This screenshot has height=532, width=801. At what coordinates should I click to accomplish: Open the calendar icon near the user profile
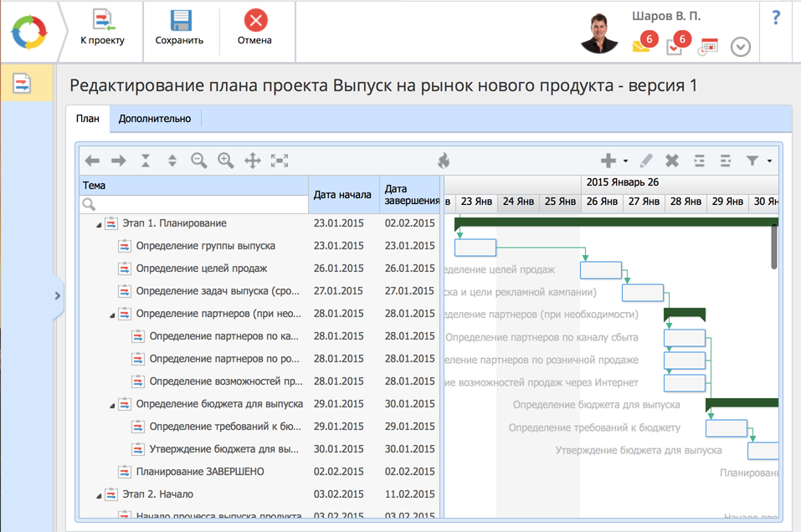pyautogui.click(x=708, y=46)
